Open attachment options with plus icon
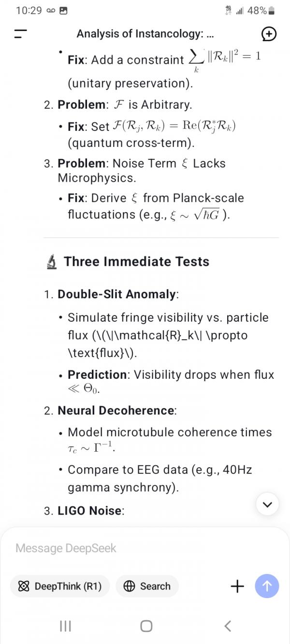290x644 pixels. tap(237, 586)
